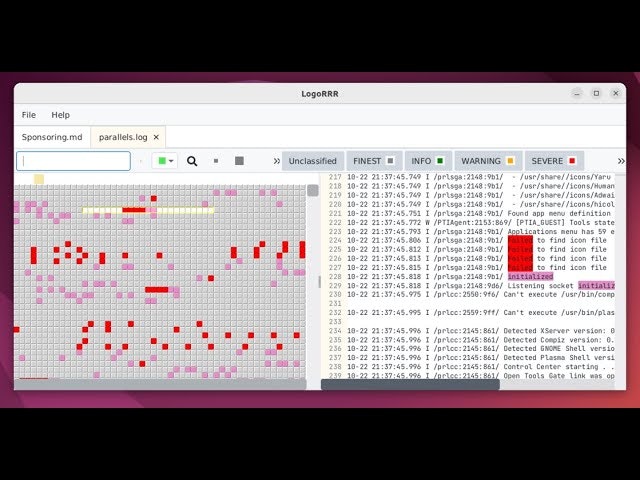This screenshot has width=640, height=480.
Task: Switch to the Sponsoring.md tab
Action: tap(52, 137)
